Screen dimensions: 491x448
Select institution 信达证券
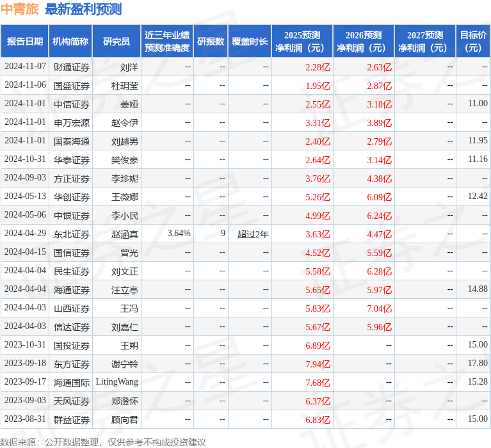click(72, 327)
